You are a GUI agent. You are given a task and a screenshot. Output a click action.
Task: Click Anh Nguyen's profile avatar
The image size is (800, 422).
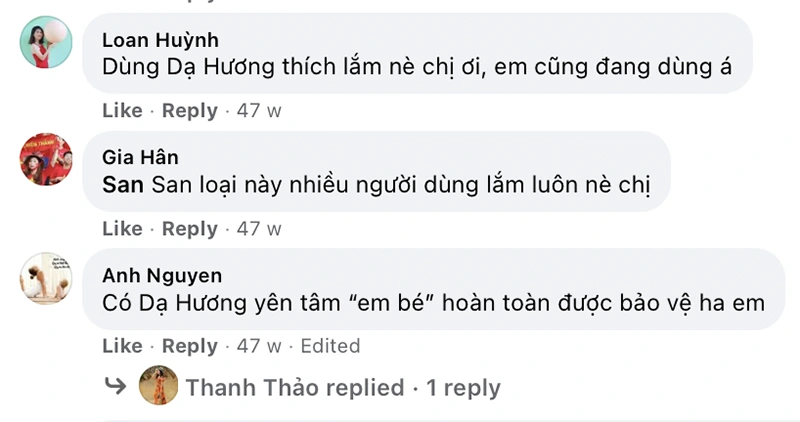pos(46,277)
